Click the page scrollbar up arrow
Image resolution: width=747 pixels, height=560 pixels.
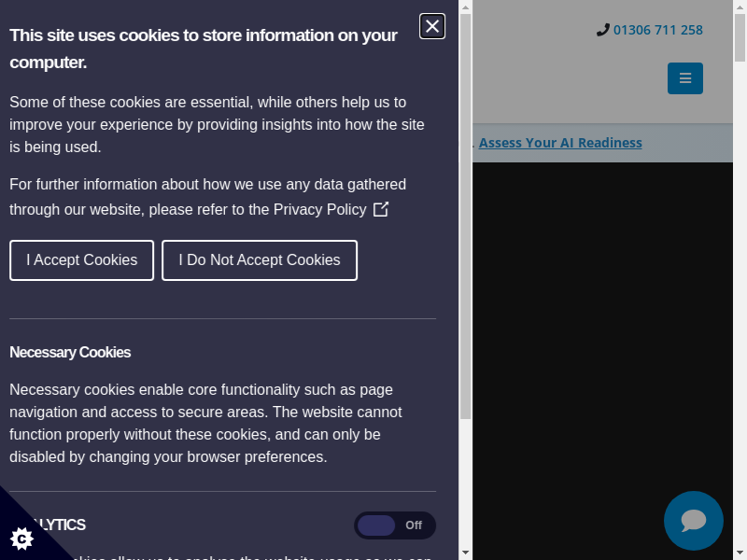point(740,7)
